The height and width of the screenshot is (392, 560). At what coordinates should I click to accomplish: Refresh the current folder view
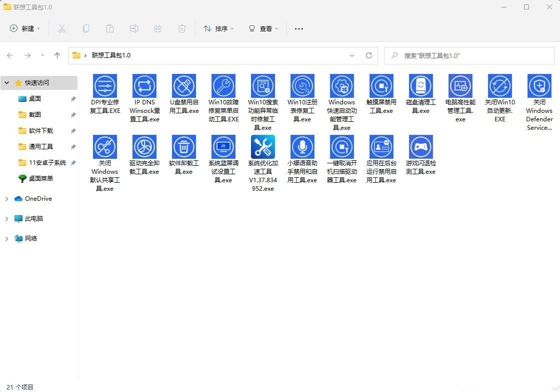click(369, 55)
